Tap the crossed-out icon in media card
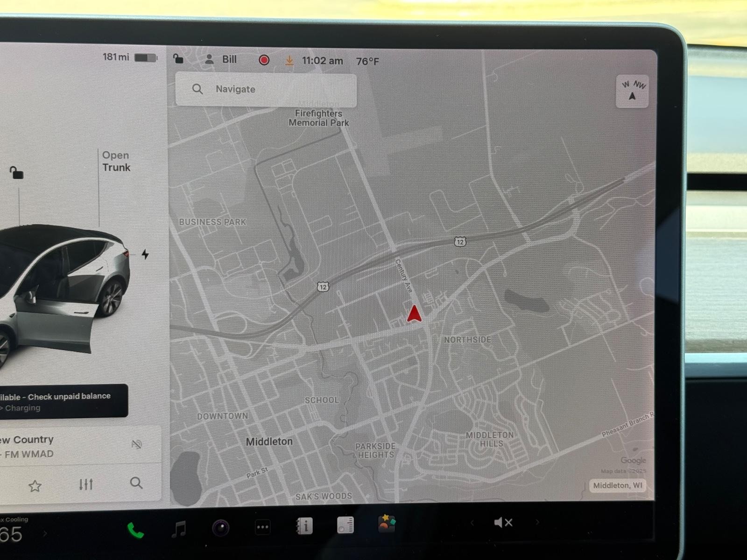Image resolution: width=747 pixels, height=560 pixels. point(136,444)
